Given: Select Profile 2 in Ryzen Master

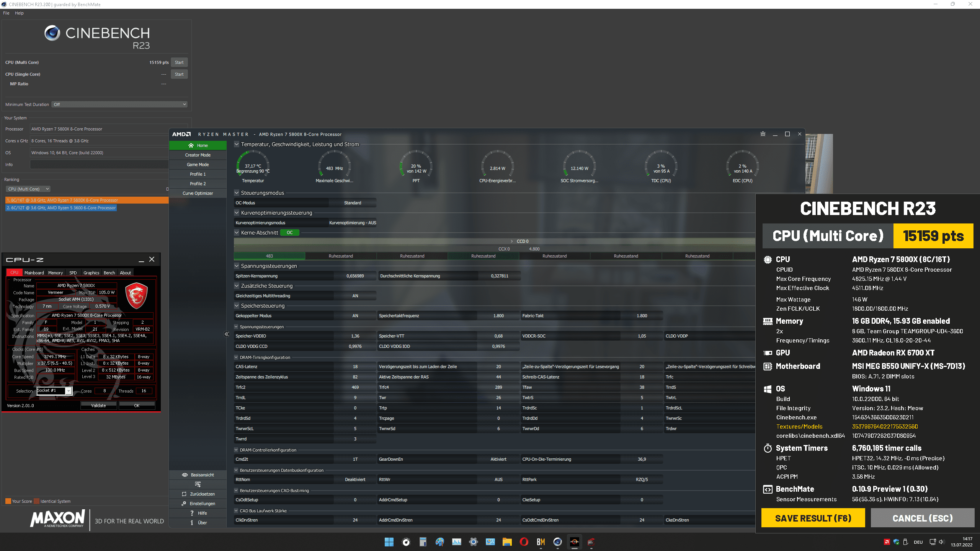Looking at the screenshot, I should point(198,184).
